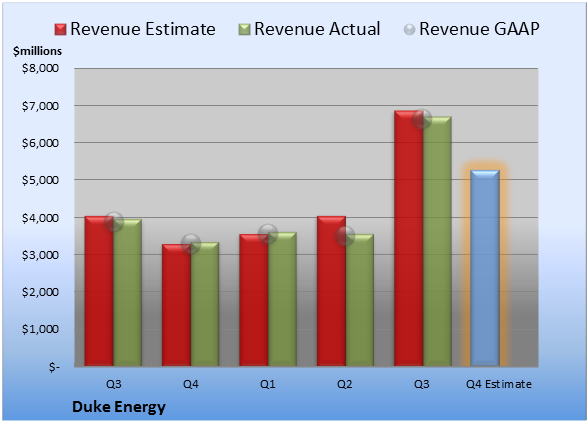The image size is (588, 422).
Task: Click the 'Q1' category label
Action: [x=268, y=384]
